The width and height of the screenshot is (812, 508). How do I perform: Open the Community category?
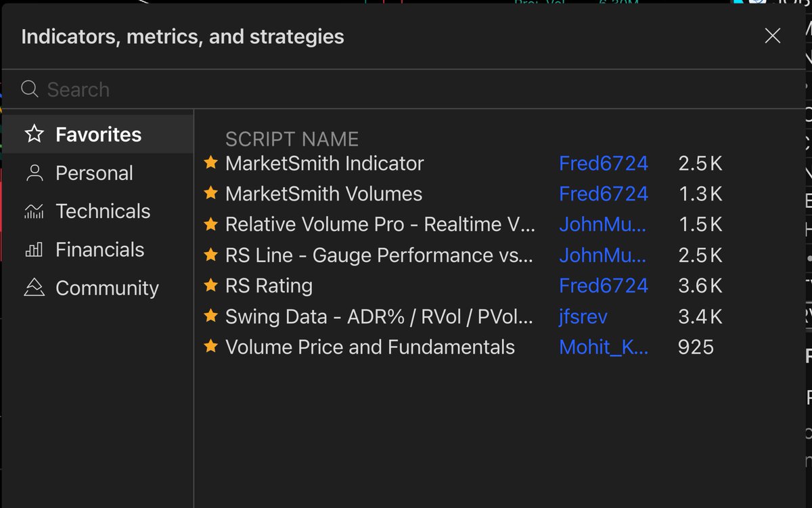[x=98, y=288]
